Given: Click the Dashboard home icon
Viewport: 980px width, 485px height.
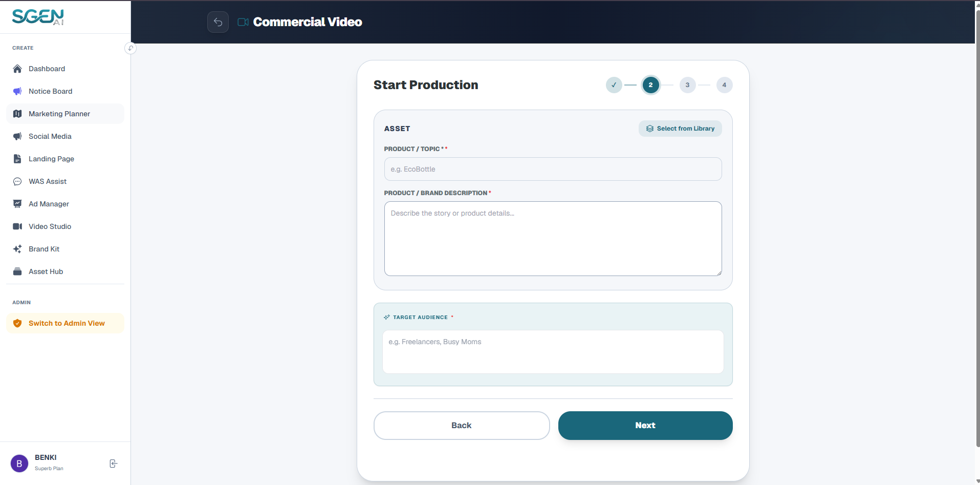Looking at the screenshot, I should [17, 69].
